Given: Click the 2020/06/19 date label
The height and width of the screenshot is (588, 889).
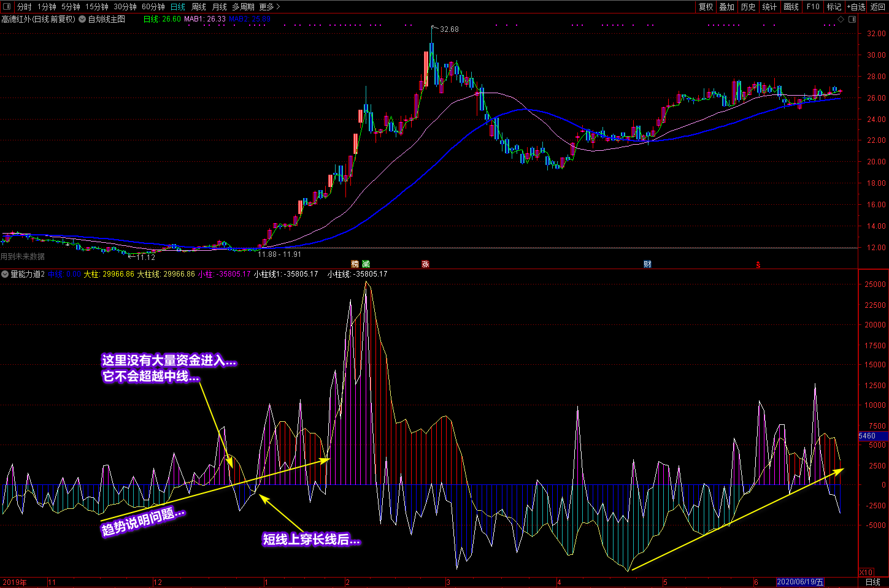Looking at the screenshot, I should click(800, 582).
